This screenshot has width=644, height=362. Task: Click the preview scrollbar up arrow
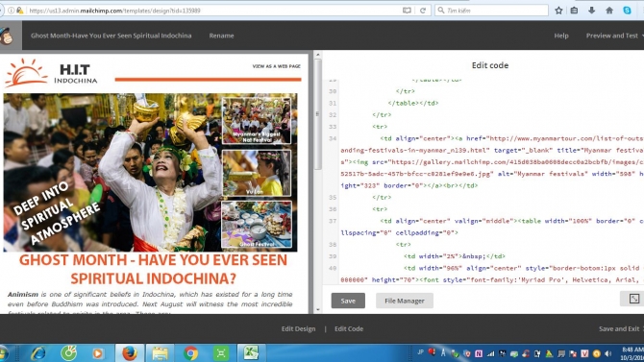tap(317, 55)
